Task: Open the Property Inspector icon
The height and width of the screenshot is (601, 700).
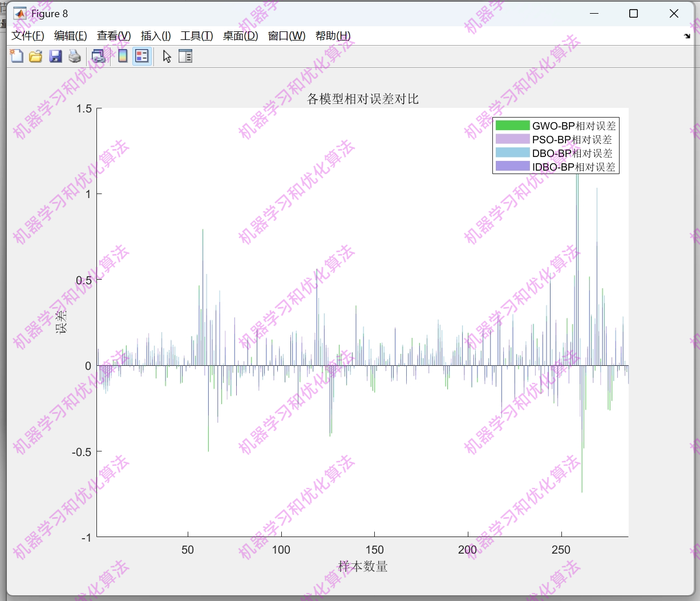Action: pyautogui.click(x=185, y=56)
